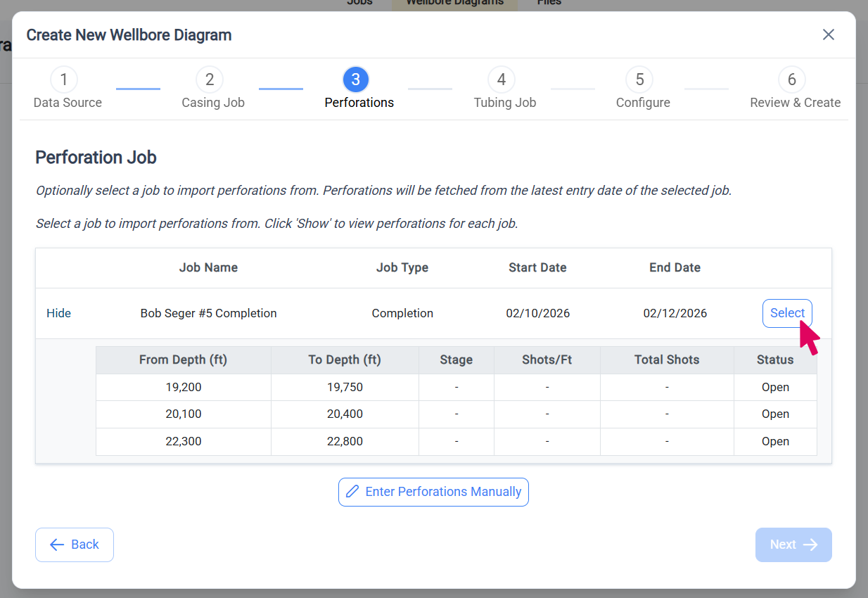Click Enter Perforations Manually button

[x=433, y=492]
